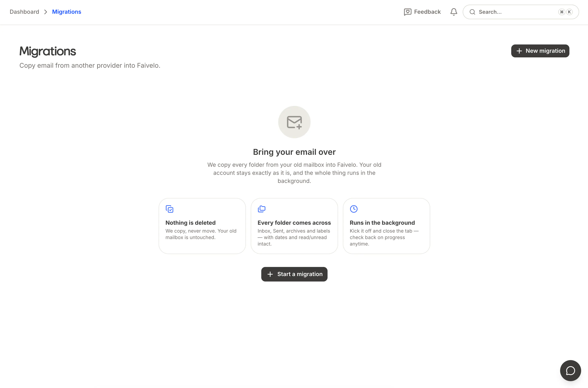Click the magnifier icon in the search box
The width and height of the screenshot is (588, 388).
pyautogui.click(x=472, y=12)
